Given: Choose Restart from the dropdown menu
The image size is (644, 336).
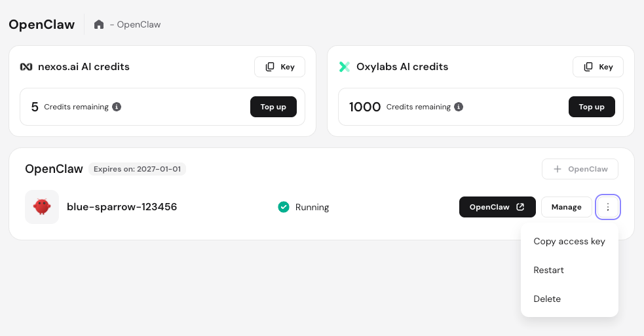Looking at the screenshot, I should pos(549,270).
